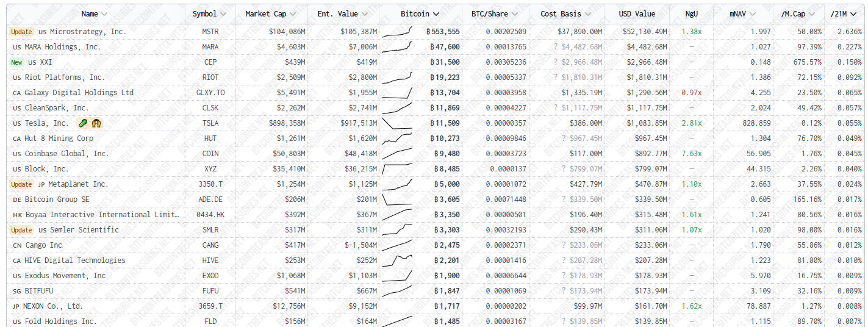Open the BTC/Share column dropdown
Image resolution: width=868 pixels, height=327 pixels.
coord(515,14)
